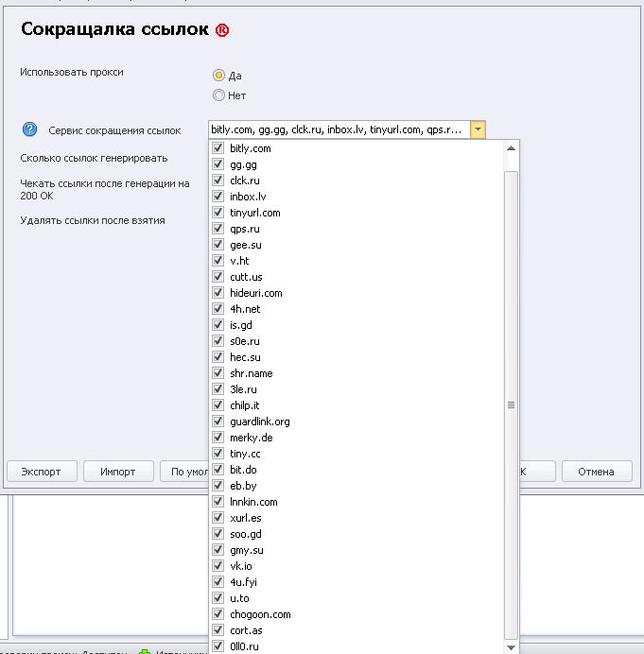Viewport: 644px width, 654px height.
Task: Click the dropdown list scroll up arrow
Action: click(x=511, y=148)
